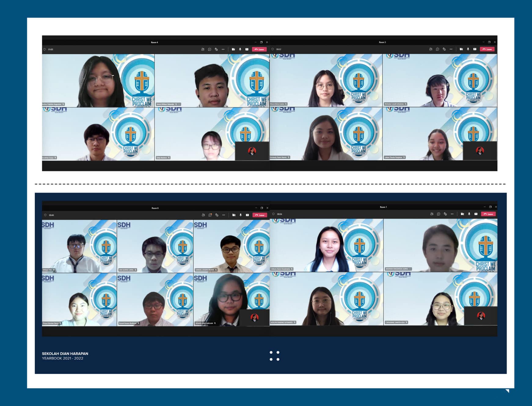Image resolution: width=532 pixels, height=406 pixels.
Task: Toggle camera in Room 4 meeting toolbar
Action: 233,49
